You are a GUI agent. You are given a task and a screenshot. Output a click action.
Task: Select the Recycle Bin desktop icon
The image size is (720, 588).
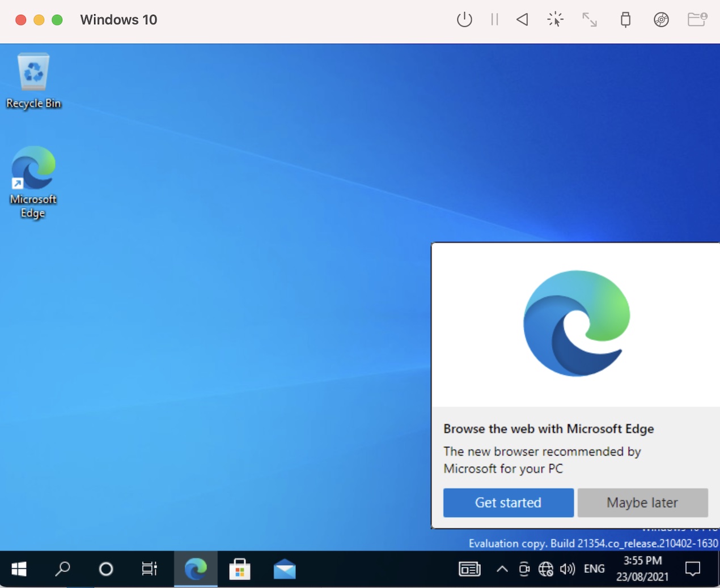pos(33,80)
